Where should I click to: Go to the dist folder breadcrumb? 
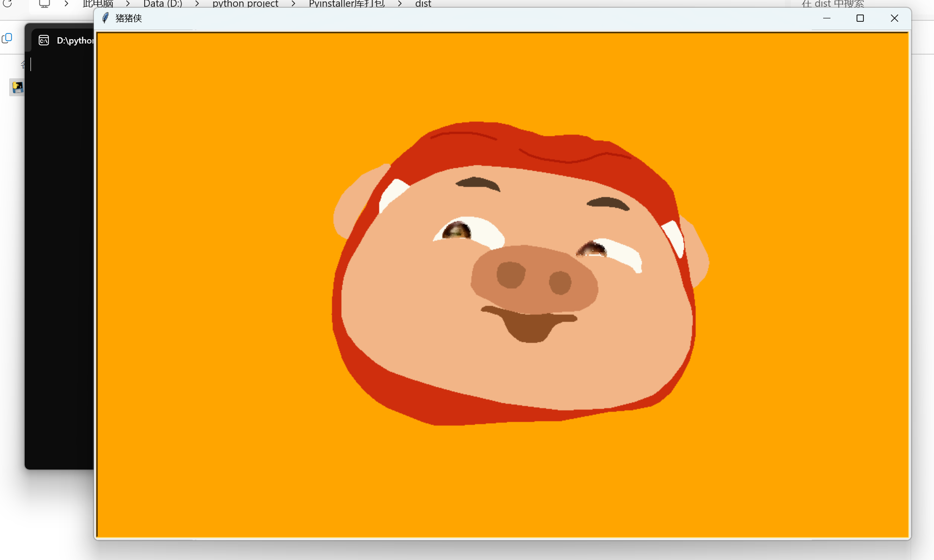(x=423, y=4)
